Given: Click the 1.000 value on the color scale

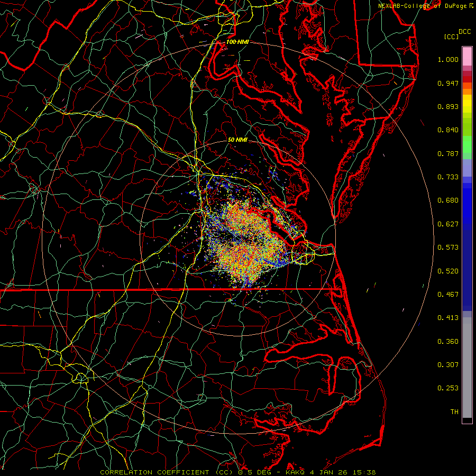Looking at the screenshot, I should [448, 59].
